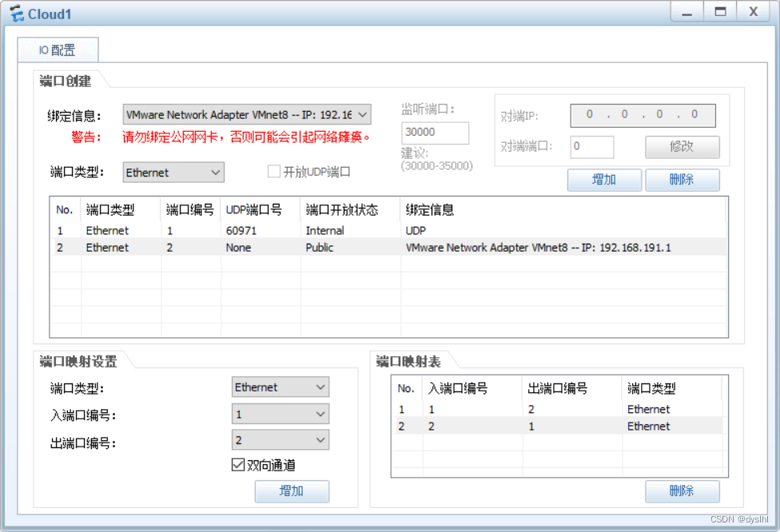Click 增加 button in port mapping settings
The image size is (780, 532).
[292, 491]
